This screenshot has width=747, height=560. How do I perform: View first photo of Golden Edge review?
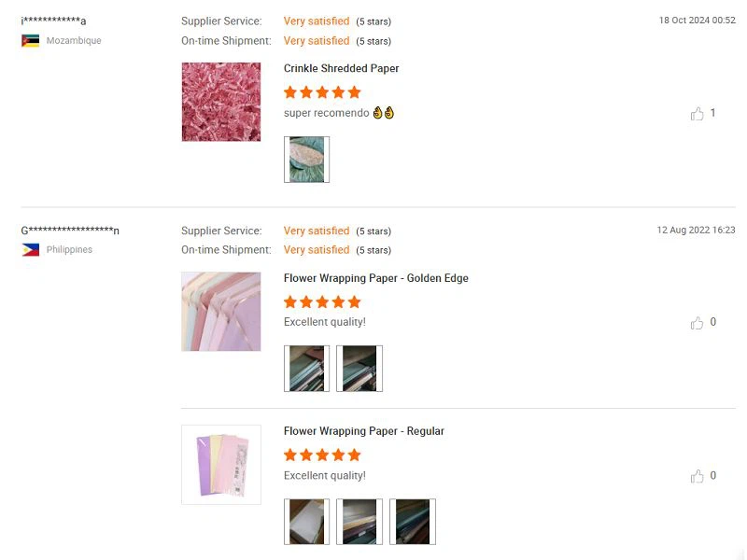point(306,369)
